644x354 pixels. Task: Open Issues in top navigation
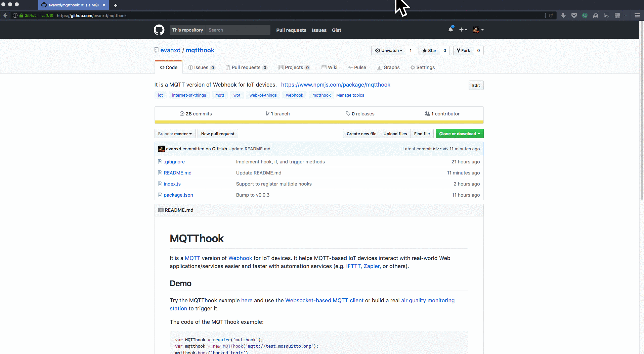319,30
